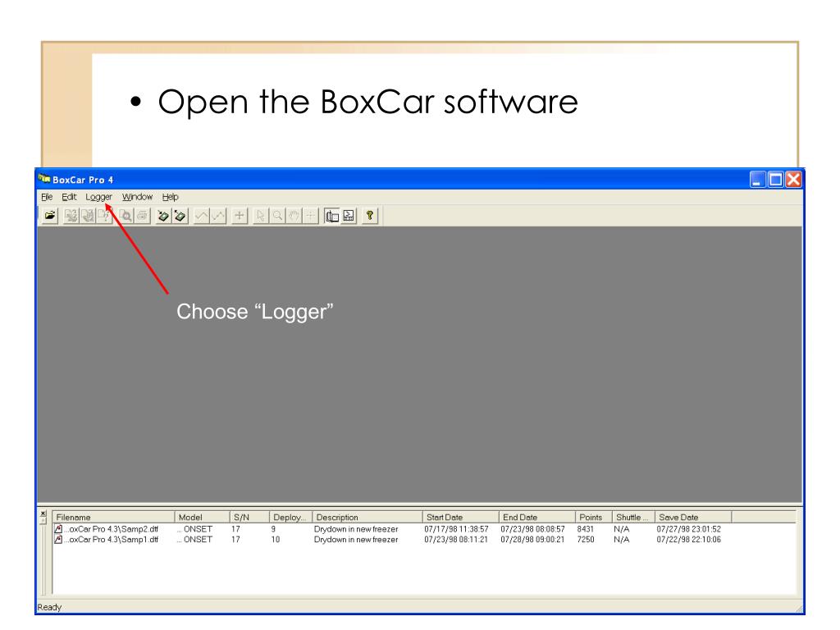The height and width of the screenshot is (630, 840).
Task: Click the Points column header
Action: (594, 518)
